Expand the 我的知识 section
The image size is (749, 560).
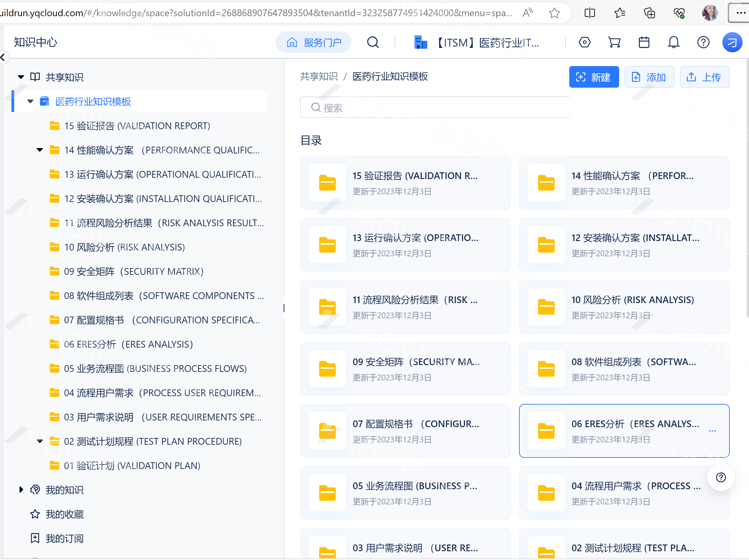21,490
